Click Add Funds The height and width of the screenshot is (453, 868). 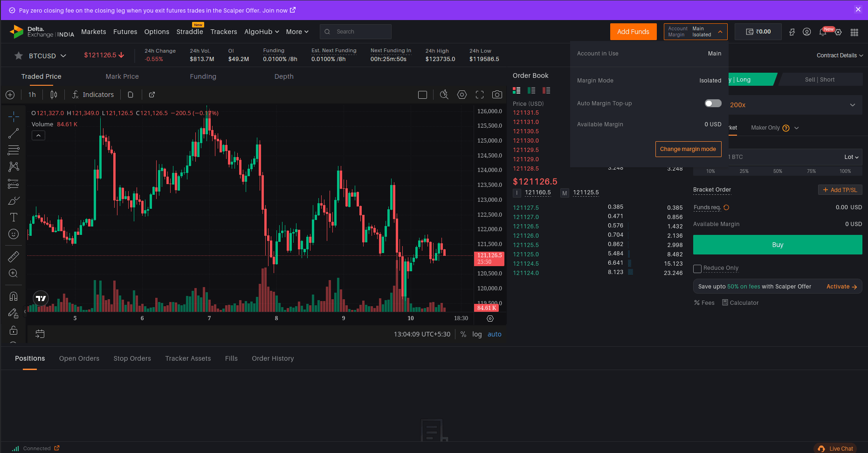pyautogui.click(x=633, y=31)
